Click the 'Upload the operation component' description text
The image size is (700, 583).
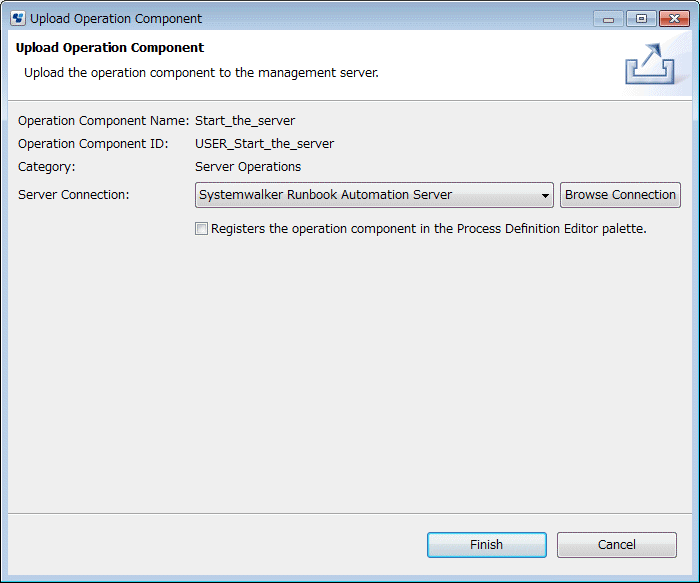coord(201,73)
